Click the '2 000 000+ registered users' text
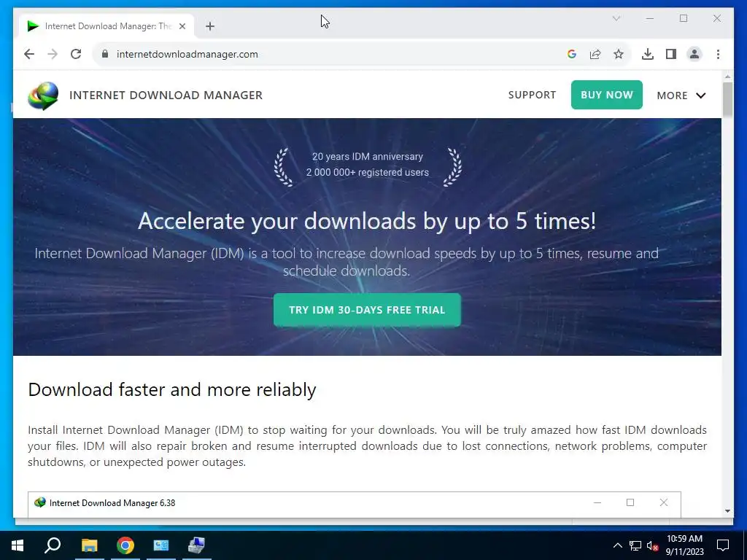The image size is (747, 560). [368, 172]
